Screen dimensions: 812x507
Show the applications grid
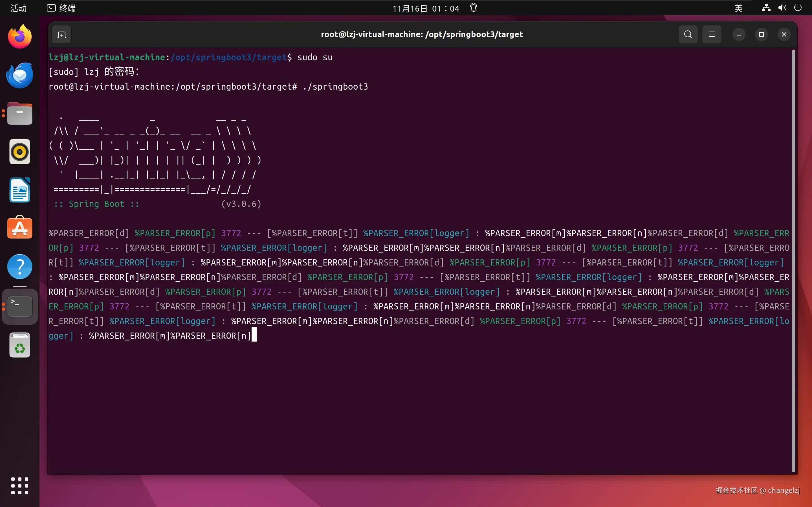click(x=20, y=486)
